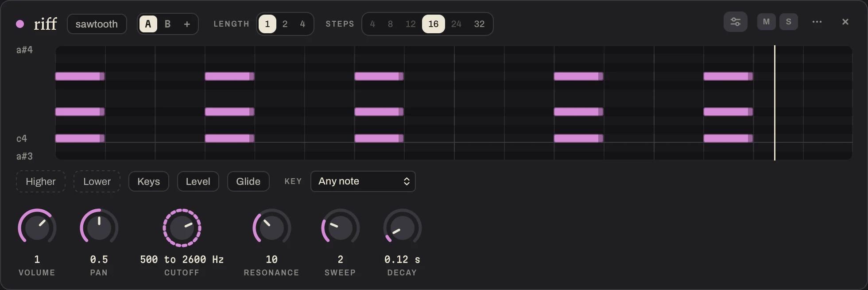Add a new pattern with plus button
Viewport: 868px width, 290px height.
coord(187,24)
